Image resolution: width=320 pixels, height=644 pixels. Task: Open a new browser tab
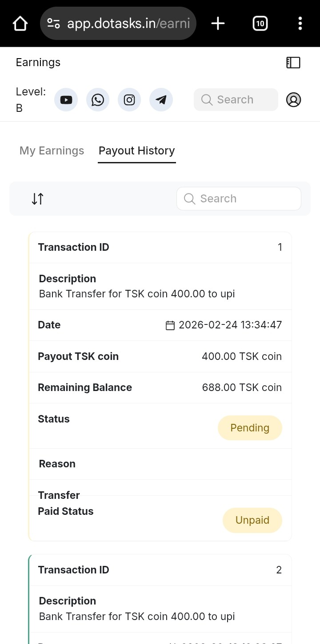(218, 24)
